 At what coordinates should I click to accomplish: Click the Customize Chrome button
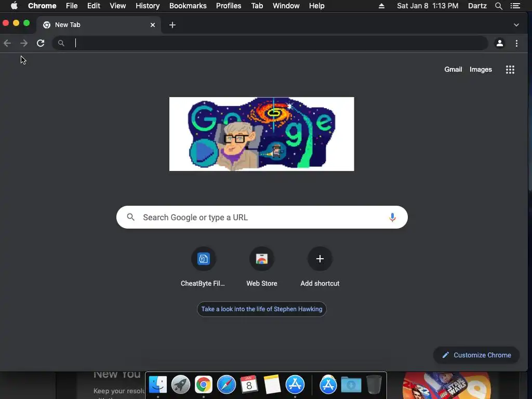(x=476, y=355)
